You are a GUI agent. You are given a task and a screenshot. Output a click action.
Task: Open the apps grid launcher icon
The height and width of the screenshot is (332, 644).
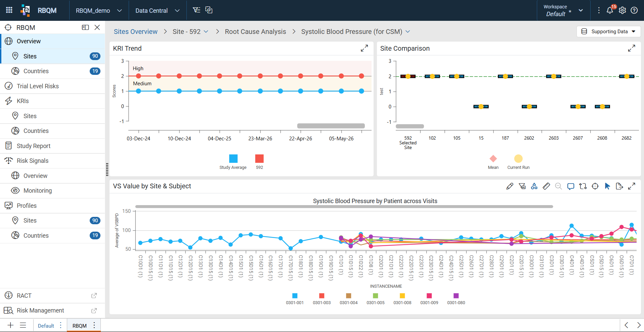9,10
